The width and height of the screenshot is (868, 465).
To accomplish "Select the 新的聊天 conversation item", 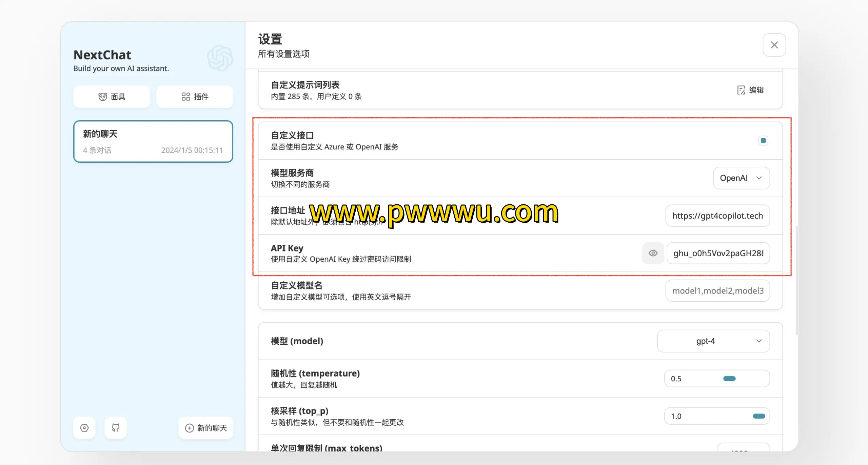I will point(153,142).
